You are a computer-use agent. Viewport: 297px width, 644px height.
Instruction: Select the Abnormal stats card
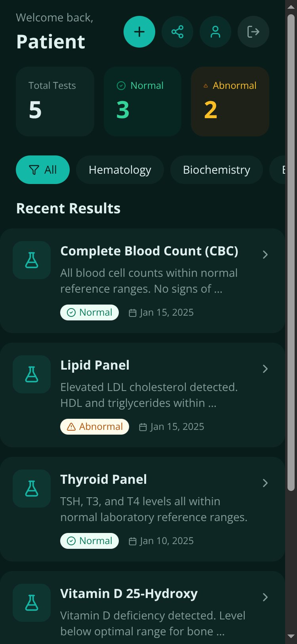point(230,102)
